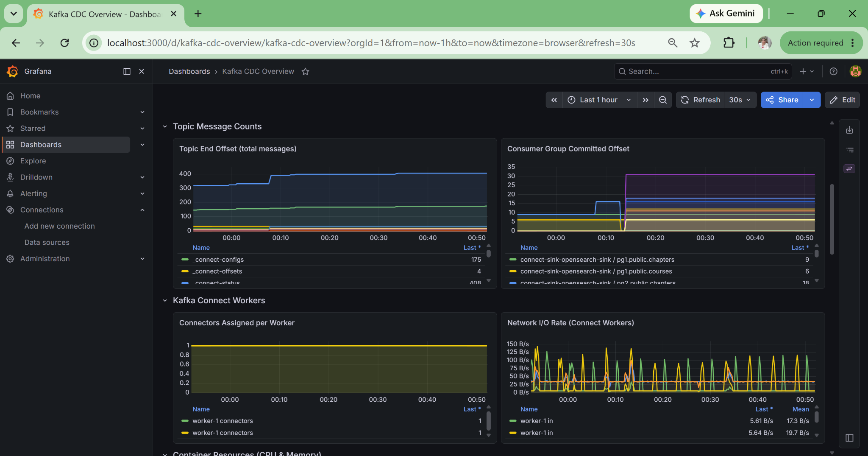Click the Refresh dashboard button
868x456 pixels.
700,100
